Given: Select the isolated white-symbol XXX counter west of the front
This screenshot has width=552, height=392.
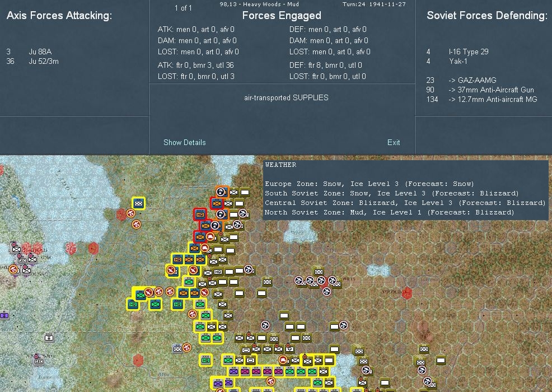Looking at the screenshot, I should pyautogui.click(x=49, y=338).
